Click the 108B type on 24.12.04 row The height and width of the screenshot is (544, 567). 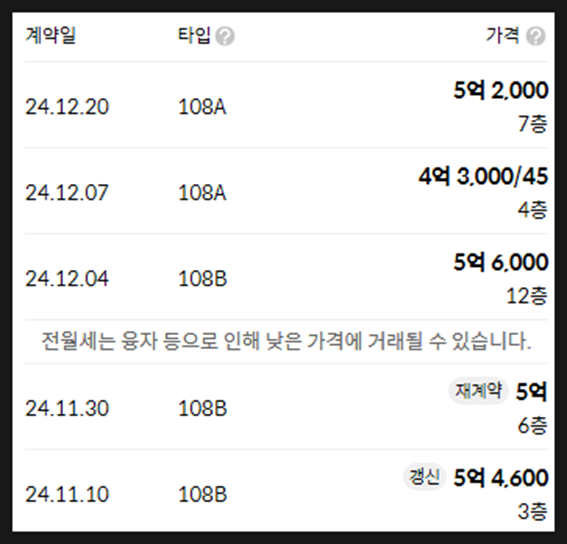pos(202,279)
